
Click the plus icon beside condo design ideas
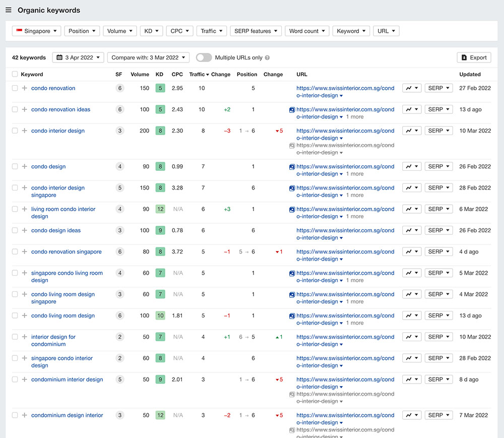(24, 230)
